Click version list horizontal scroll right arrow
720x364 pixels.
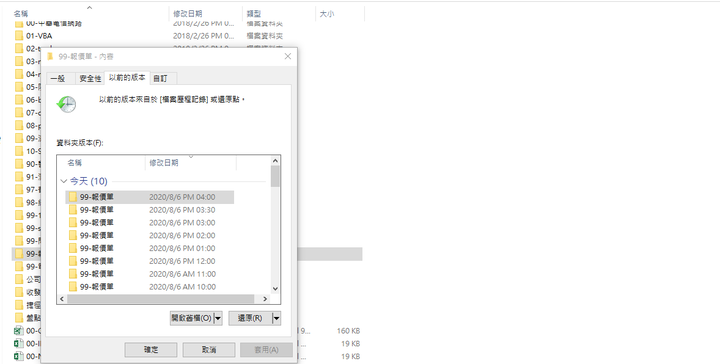pos(265,299)
